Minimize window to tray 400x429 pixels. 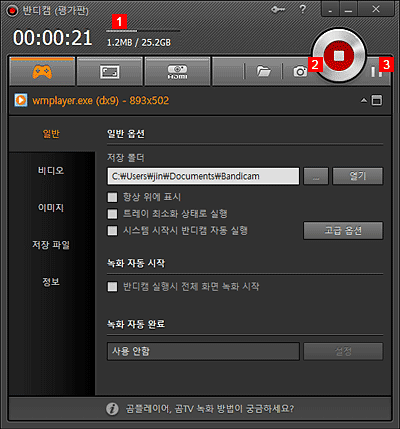[330, 10]
